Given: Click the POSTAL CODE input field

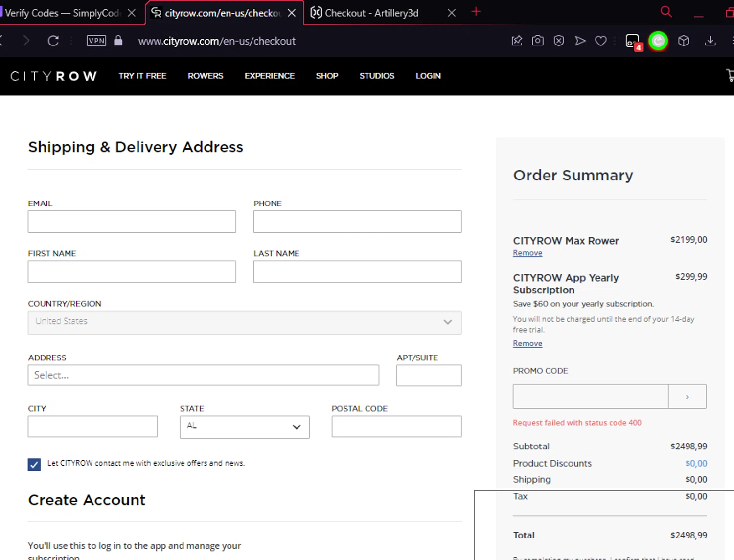Looking at the screenshot, I should 396,426.
